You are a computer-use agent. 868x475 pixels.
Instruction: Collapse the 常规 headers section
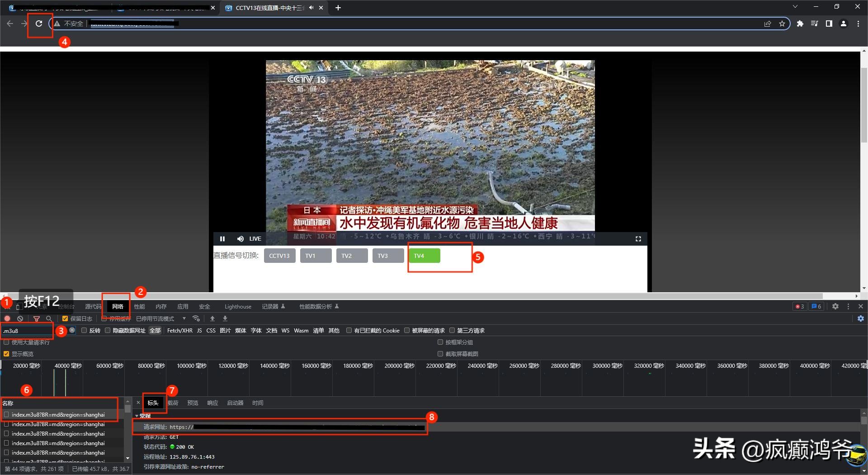pyautogui.click(x=137, y=415)
